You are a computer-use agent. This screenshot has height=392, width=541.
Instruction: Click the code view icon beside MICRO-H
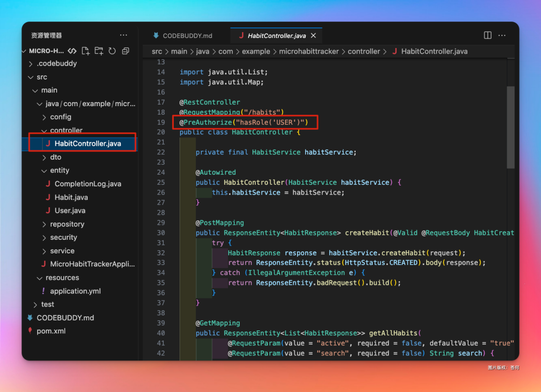pos(72,51)
